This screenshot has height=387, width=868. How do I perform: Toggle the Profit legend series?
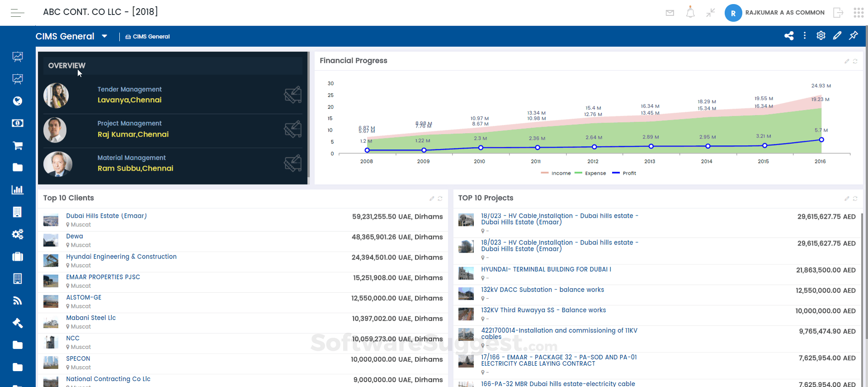point(624,173)
